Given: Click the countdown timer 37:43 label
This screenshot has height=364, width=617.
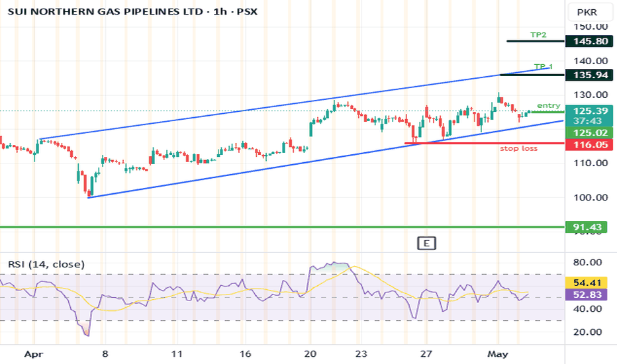Looking at the screenshot, I should [587, 121].
